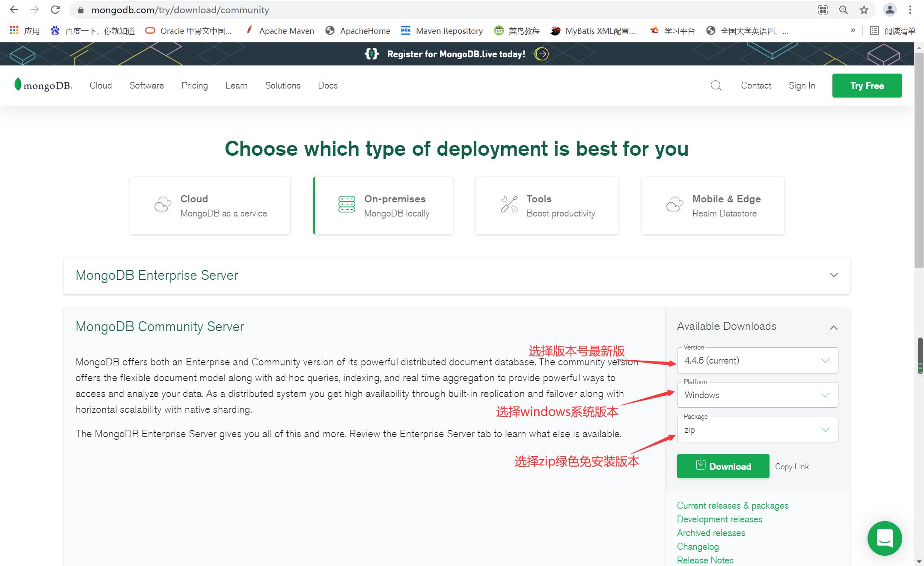Open the Platform dropdown selector
924x566 pixels.
[x=757, y=395]
